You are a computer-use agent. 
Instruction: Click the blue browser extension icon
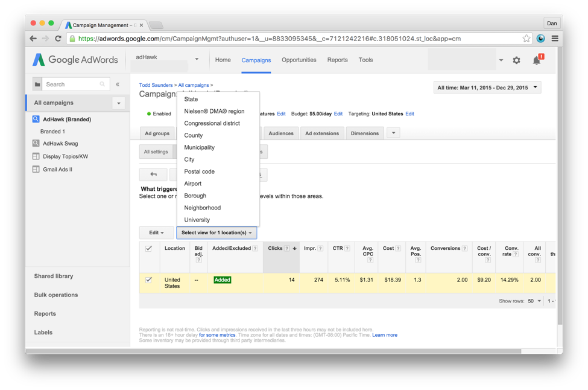click(x=540, y=38)
